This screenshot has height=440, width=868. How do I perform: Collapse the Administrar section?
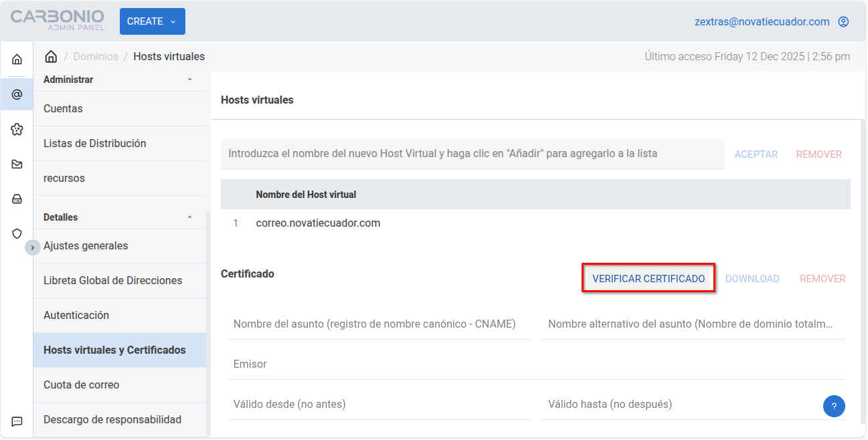[x=189, y=80]
